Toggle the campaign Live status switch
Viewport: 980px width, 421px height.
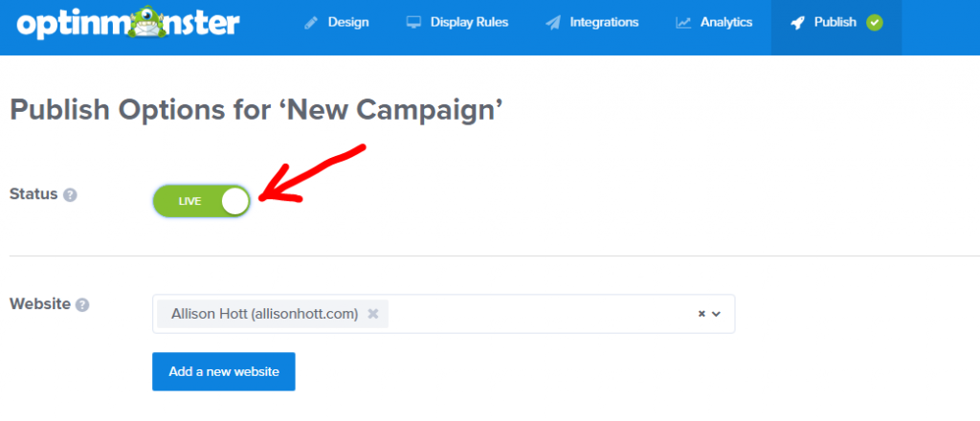(x=201, y=201)
